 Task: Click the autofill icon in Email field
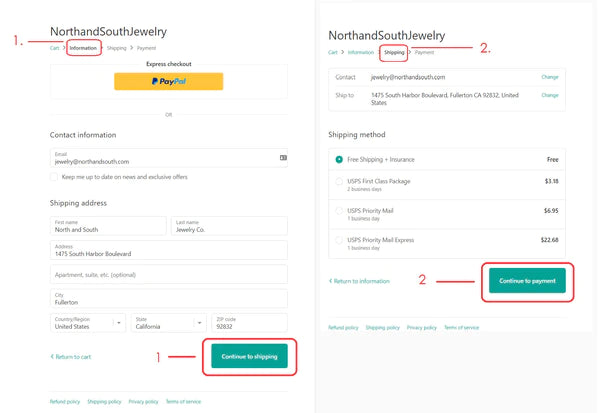click(283, 158)
